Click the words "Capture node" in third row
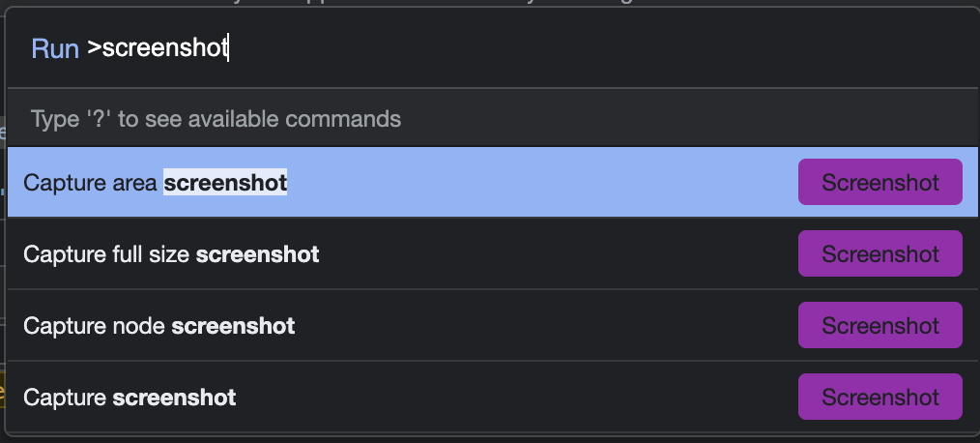This screenshot has width=980, height=443. (x=94, y=326)
